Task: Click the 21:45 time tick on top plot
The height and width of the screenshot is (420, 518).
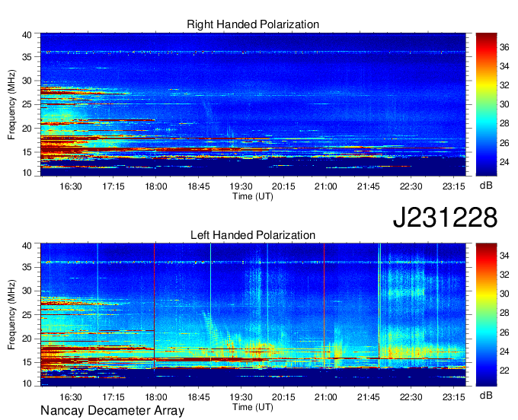Action: [x=369, y=186]
